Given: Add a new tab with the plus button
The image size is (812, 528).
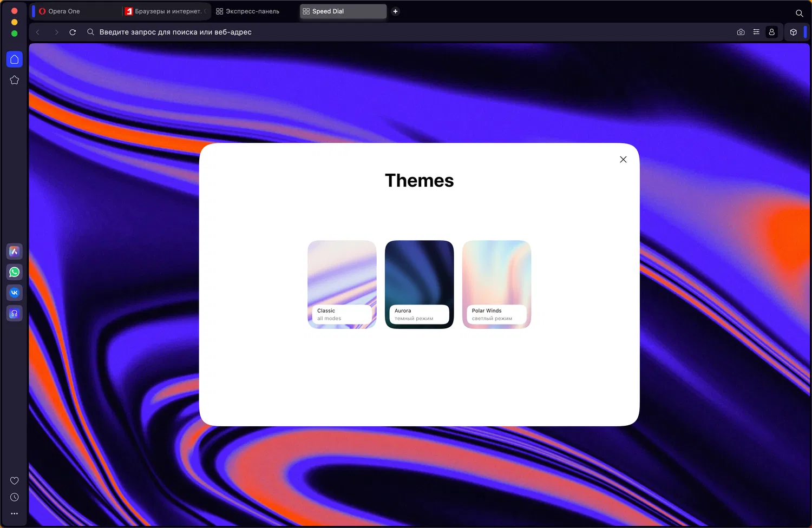Looking at the screenshot, I should coord(396,11).
